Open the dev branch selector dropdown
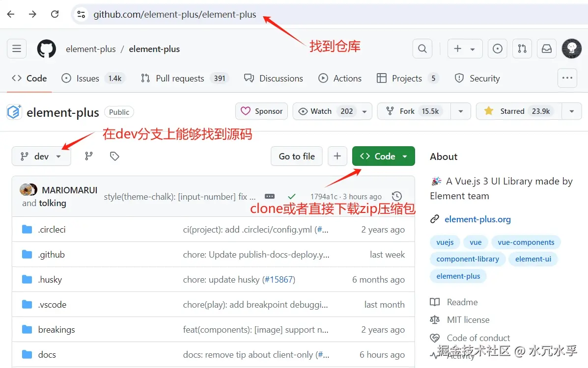588x368 pixels. 41,156
